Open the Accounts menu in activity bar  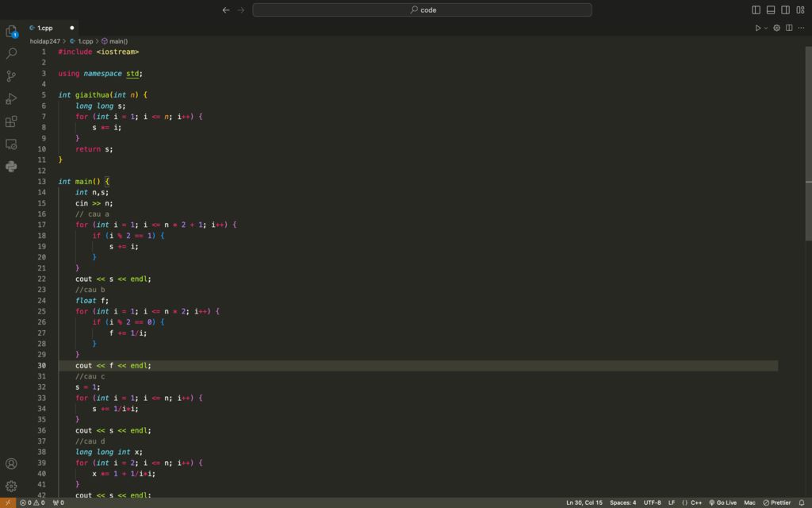coord(11,464)
